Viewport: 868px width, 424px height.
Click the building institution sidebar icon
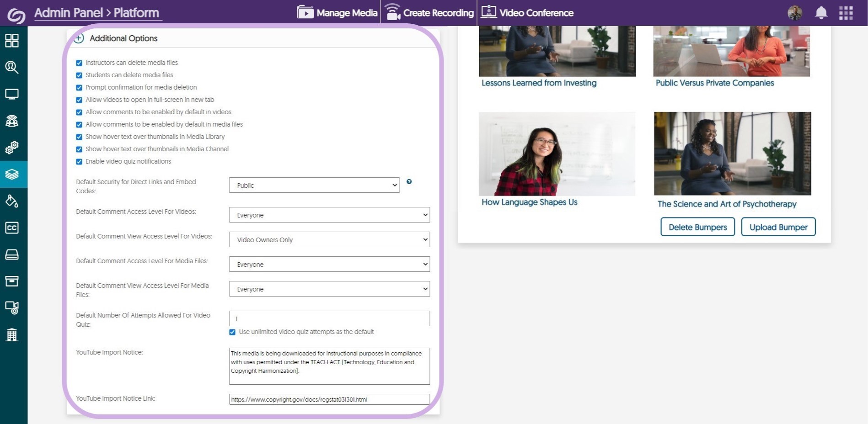click(12, 335)
